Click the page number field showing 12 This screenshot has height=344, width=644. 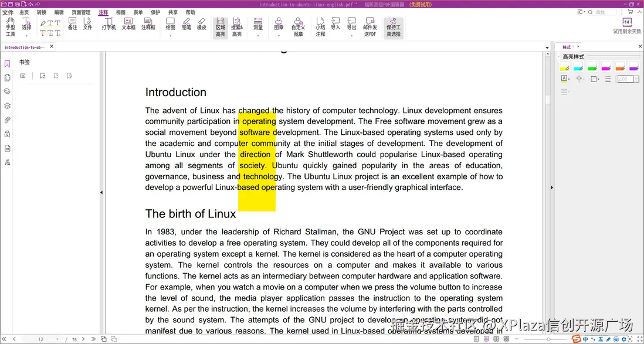(x=40, y=339)
